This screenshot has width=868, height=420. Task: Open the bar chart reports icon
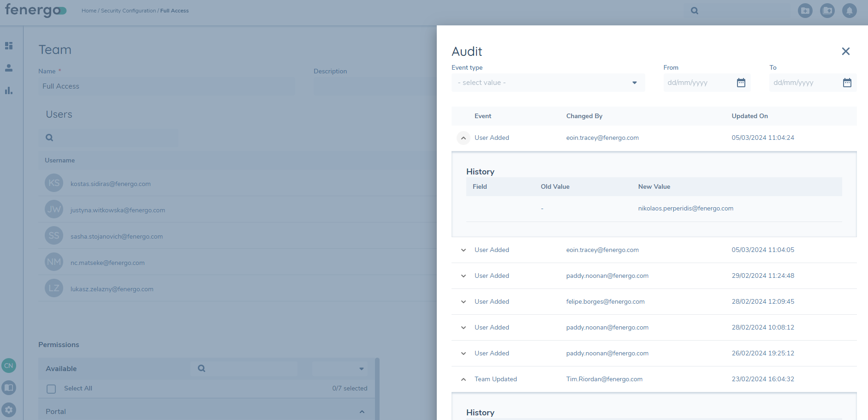pos(9,90)
